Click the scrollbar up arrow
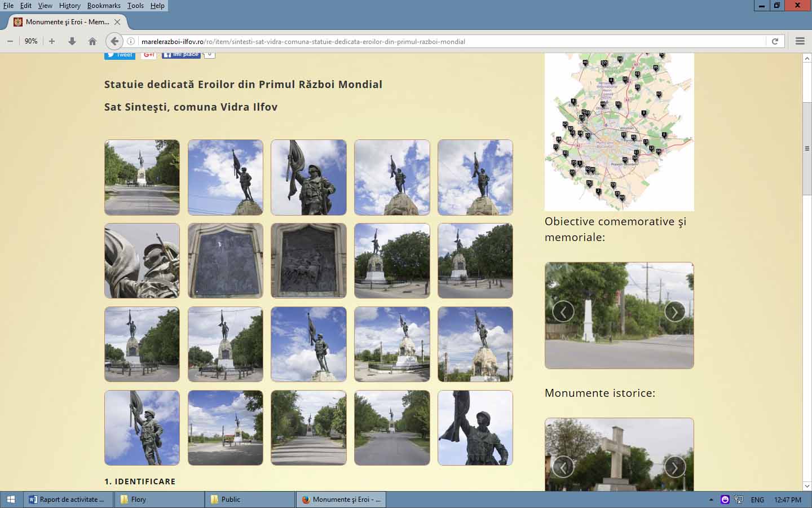 coord(807,58)
